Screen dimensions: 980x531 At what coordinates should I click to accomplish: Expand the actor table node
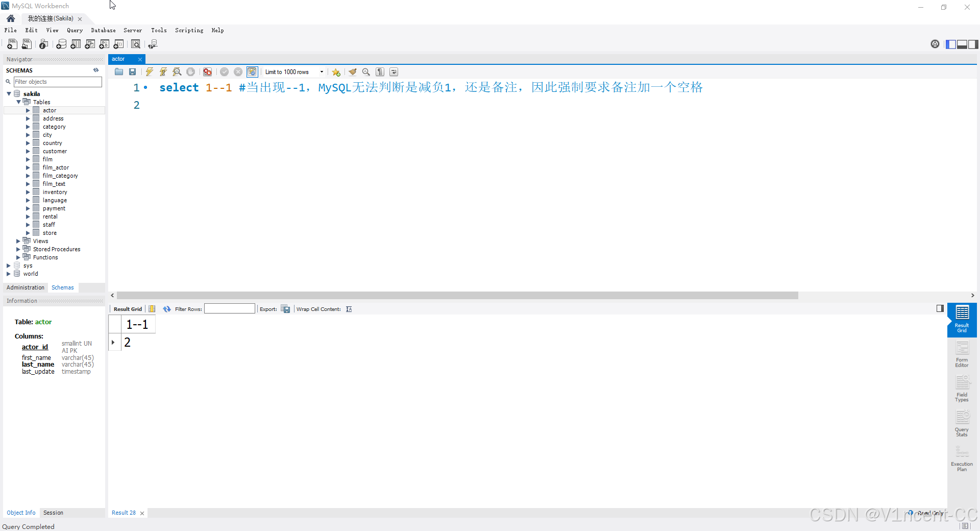[x=28, y=110]
